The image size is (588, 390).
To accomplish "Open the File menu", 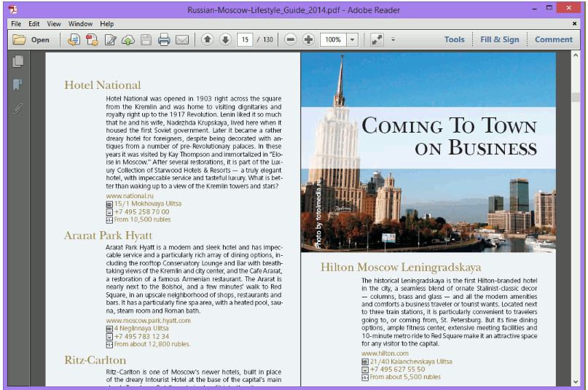I will [16, 24].
